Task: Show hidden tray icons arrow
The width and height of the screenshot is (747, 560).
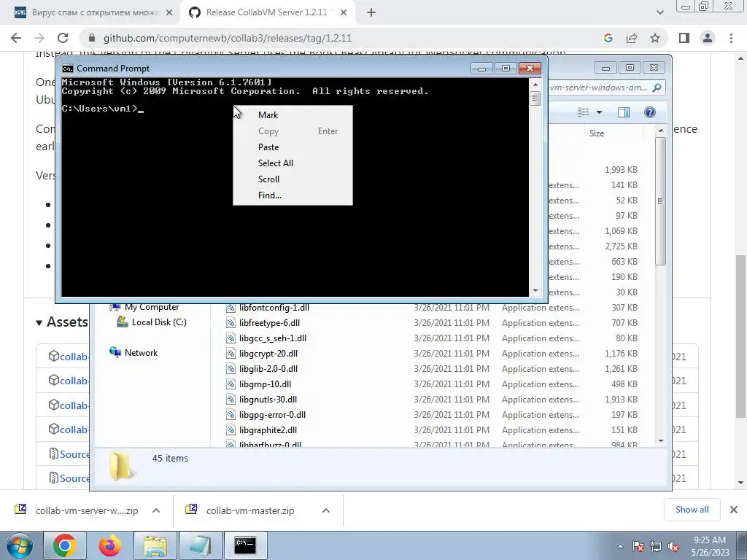Action: click(620, 547)
